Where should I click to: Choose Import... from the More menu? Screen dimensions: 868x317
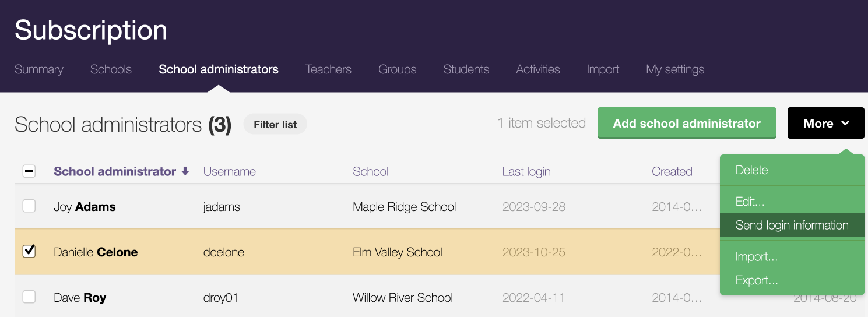click(756, 257)
